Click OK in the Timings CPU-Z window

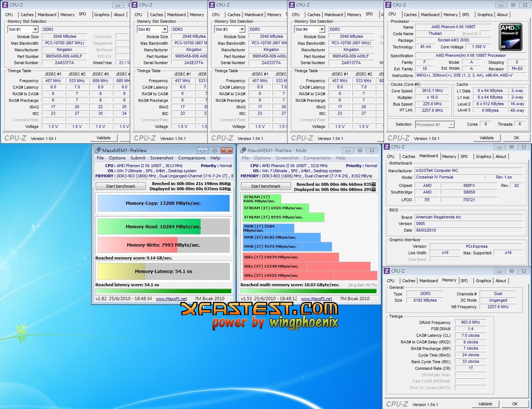[515, 404]
